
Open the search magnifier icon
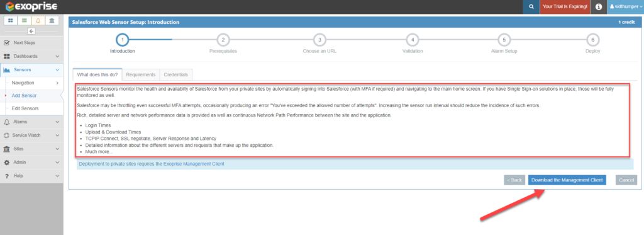tap(531, 6)
